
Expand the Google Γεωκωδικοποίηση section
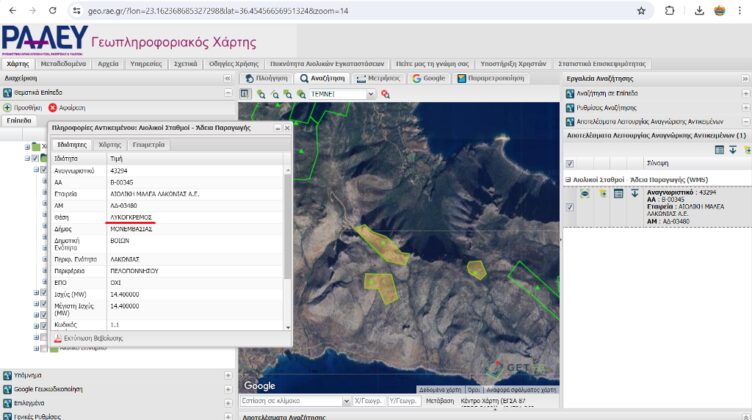coord(228,389)
